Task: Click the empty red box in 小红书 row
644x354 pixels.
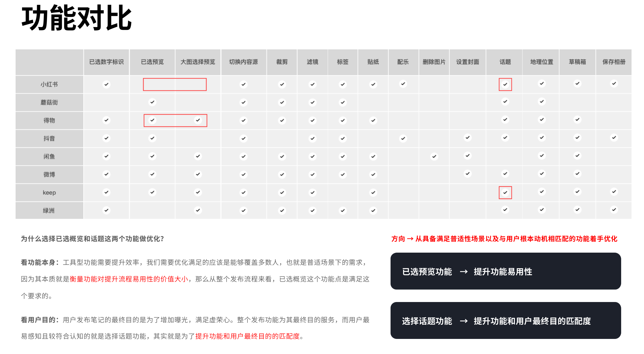Action: click(175, 84)
